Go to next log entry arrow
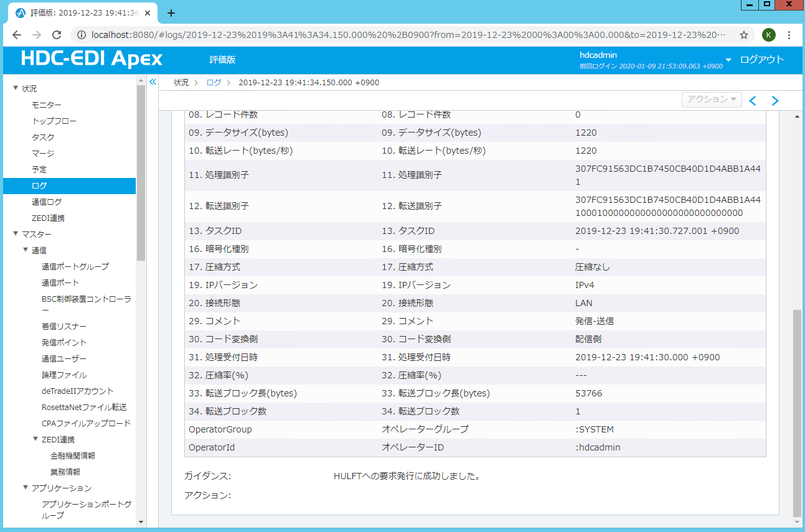This screenshot has height=532, width=805. click(775, 101)
